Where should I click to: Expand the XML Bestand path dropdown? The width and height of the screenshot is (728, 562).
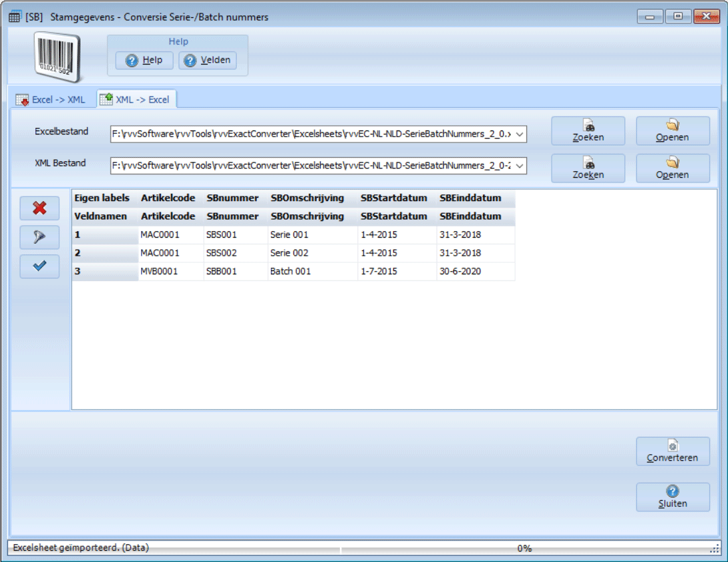click(x=520, y=166)
